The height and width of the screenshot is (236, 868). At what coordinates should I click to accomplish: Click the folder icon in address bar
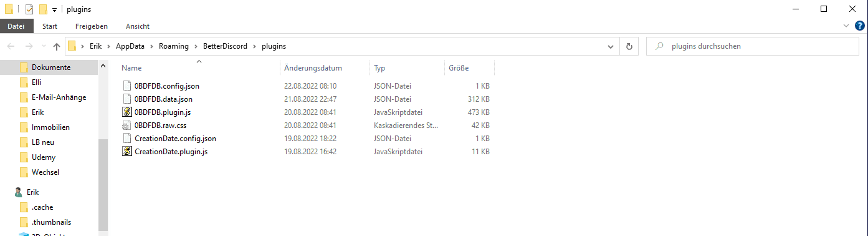pyautogui.click(x=72, y=46)
